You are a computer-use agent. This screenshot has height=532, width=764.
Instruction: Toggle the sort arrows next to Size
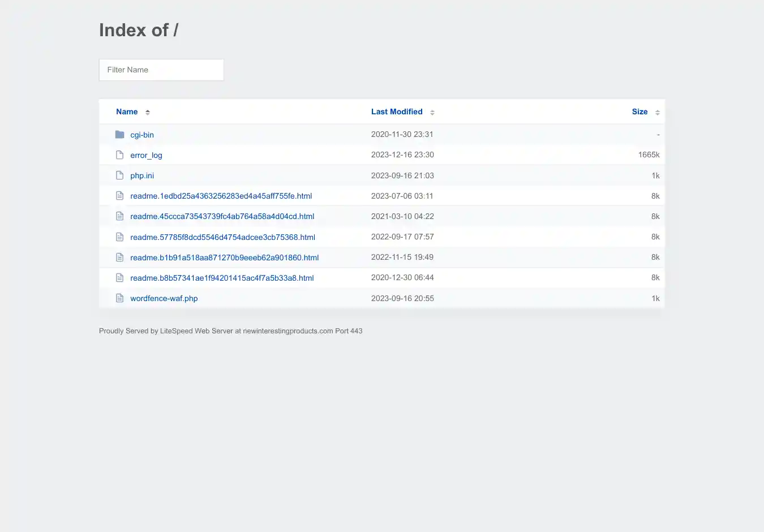coord(658,112)
